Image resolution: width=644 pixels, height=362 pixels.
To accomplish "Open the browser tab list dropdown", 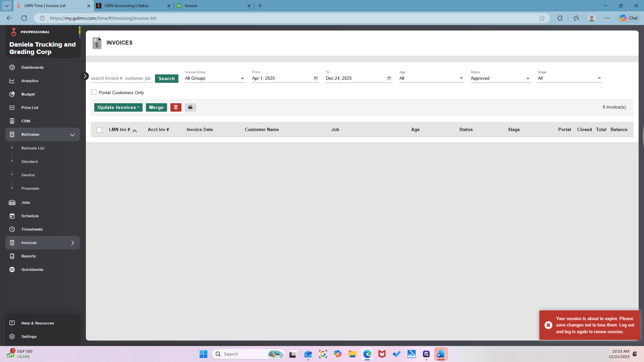I will 6,6.
